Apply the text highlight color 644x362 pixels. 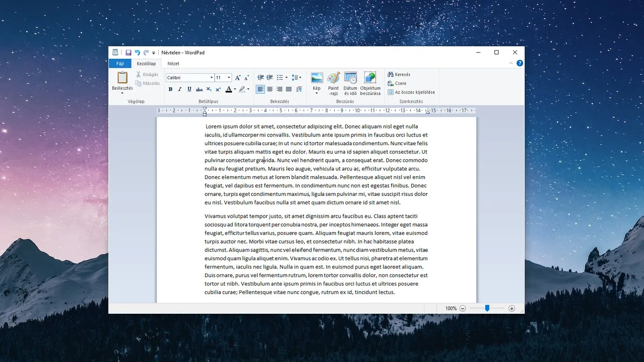(x=242, y=89)
